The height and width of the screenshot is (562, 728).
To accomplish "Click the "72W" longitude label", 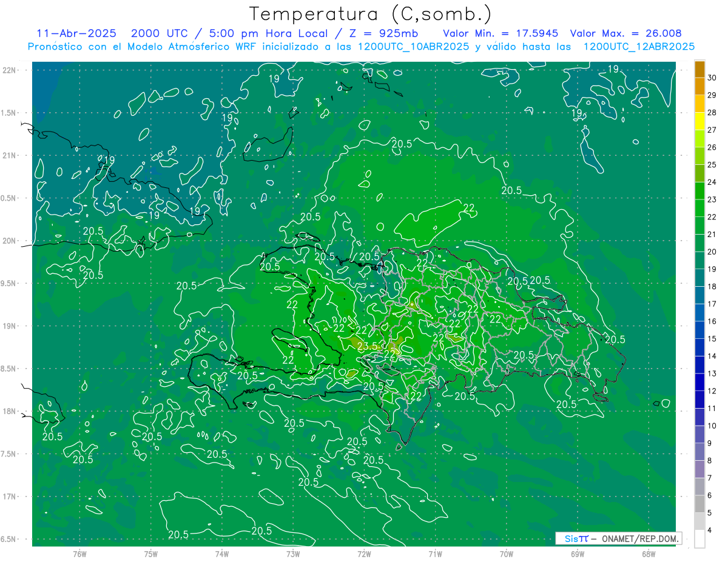I will (x=364, y=554).
